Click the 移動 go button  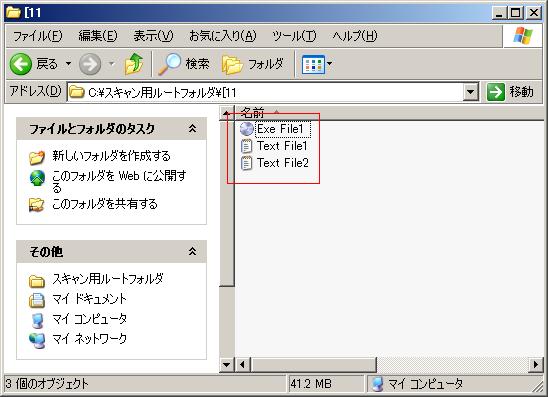click(511, 92)
